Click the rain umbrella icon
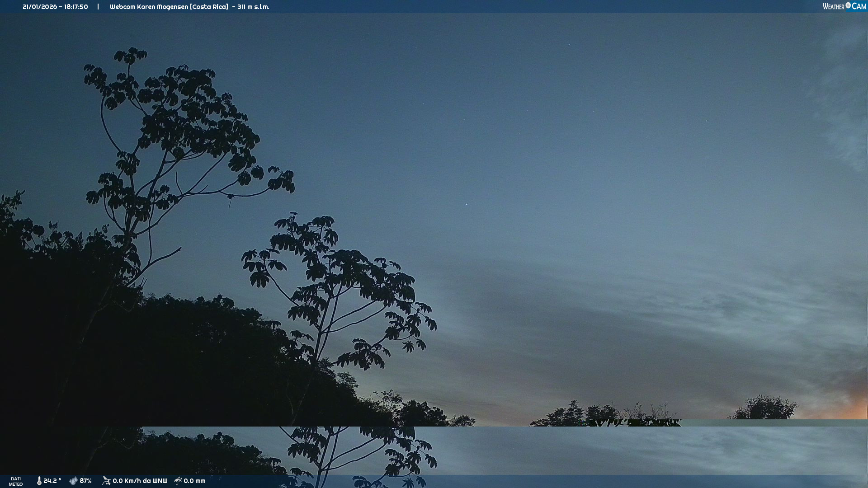Viewport: 868px width, 488px height. [x=178, y=481]
